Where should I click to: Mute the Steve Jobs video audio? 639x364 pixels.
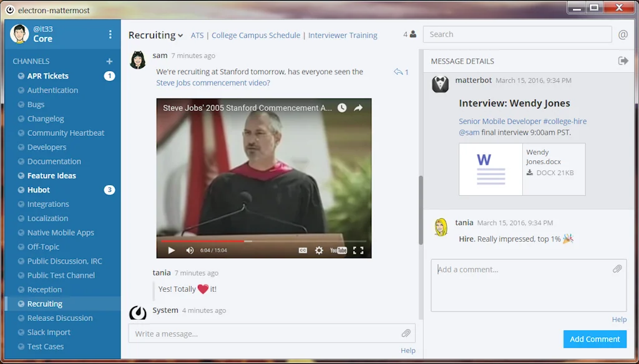point(190,250)
